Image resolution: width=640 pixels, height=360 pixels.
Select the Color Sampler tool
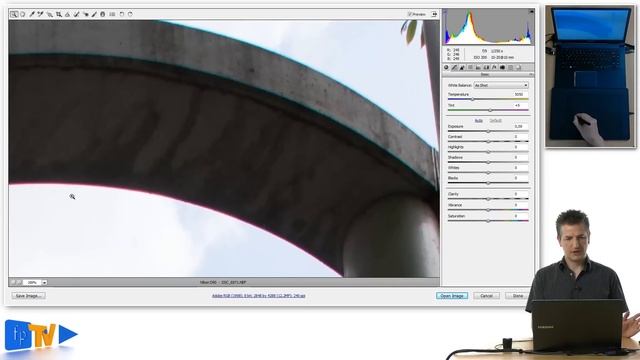pos(40,14)
